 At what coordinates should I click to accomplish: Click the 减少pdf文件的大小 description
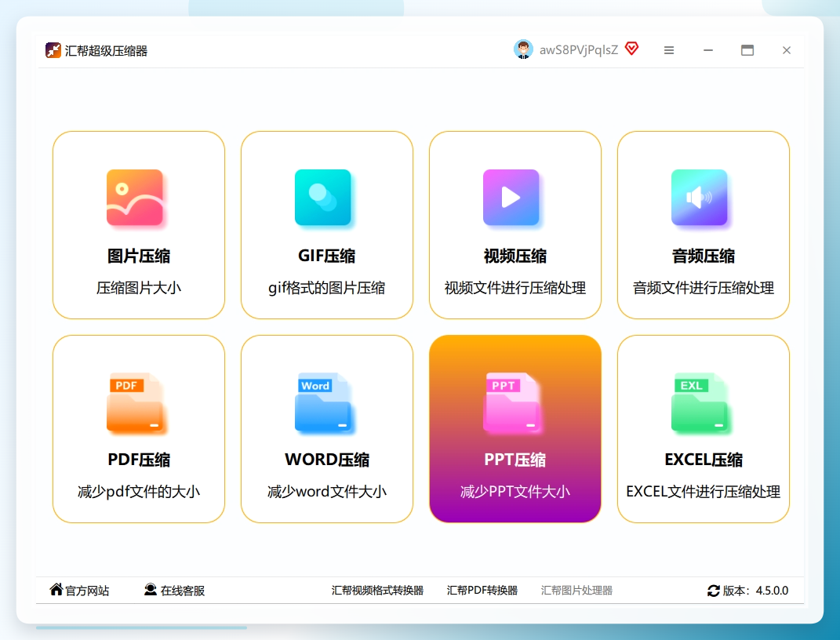point(139,492)
